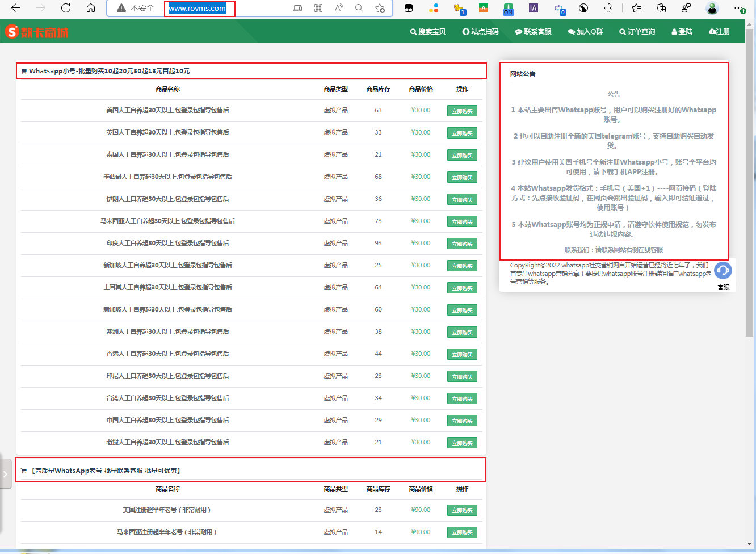
Task: Click the zoom magnifier icon in address bar
Action: tap(359, 8)
